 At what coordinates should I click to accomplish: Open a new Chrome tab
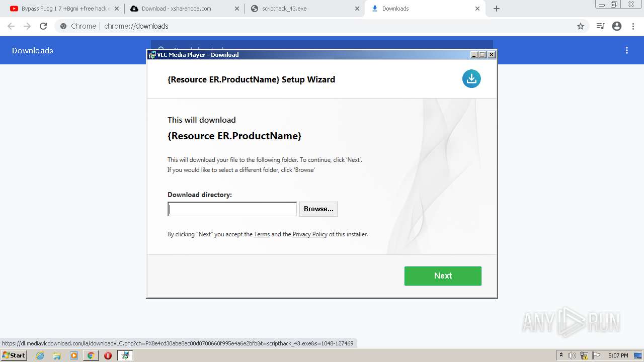tap(497, 9)
